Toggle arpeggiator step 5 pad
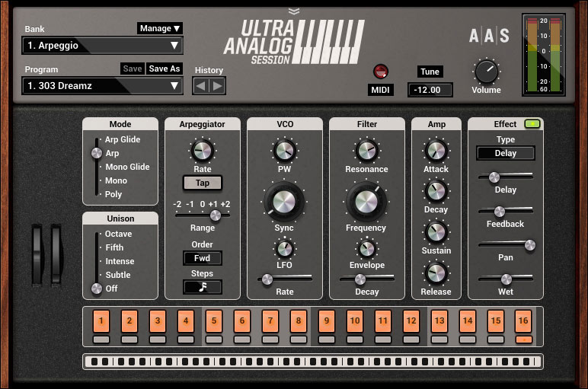 click(x=214, y=321)
